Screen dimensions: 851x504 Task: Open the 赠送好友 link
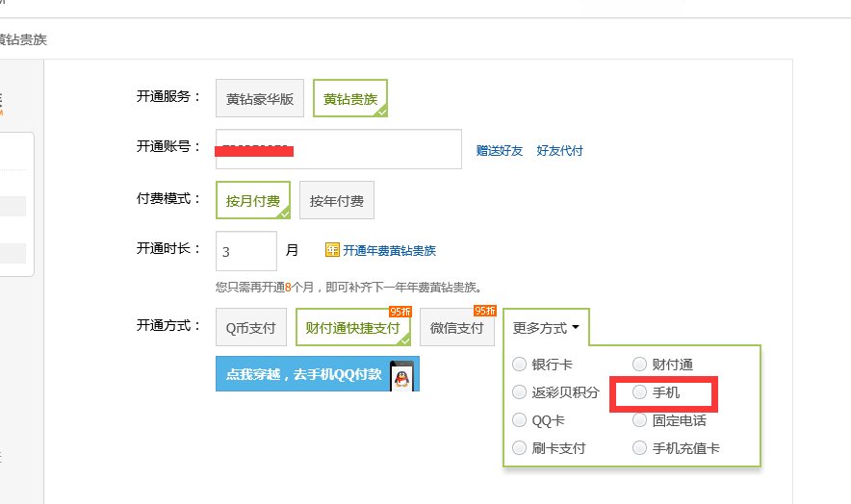click(x=500, y=151)
